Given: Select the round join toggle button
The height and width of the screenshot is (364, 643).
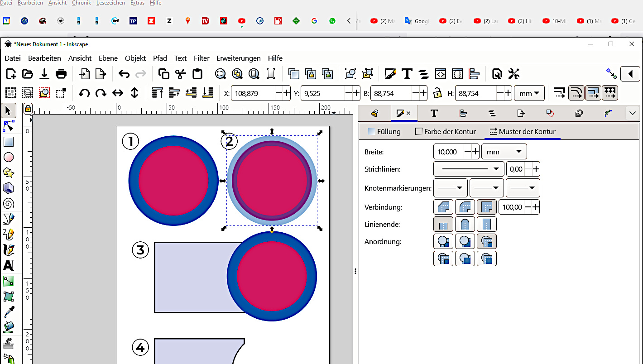Looking at the screenshot, I should [465, 207].
